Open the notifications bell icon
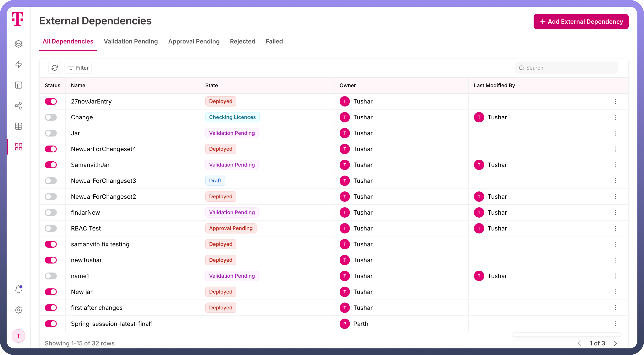Screen dimensions: 644x355 coord(19,289)
